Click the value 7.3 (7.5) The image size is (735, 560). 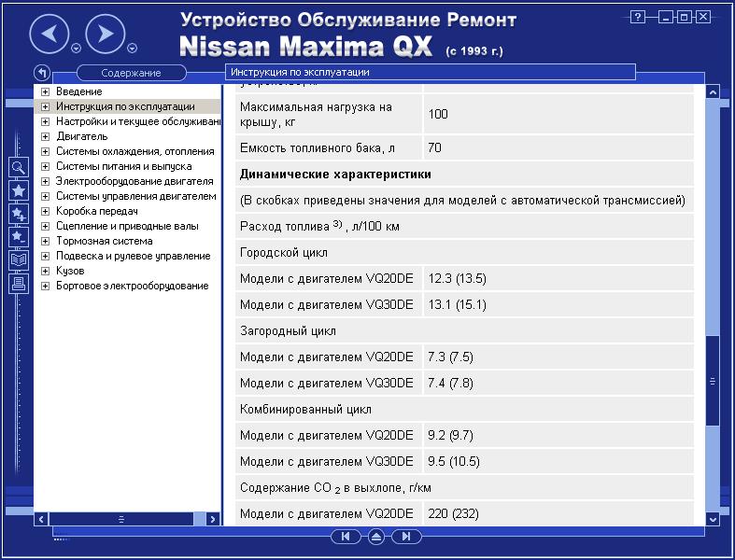[450, 357]
